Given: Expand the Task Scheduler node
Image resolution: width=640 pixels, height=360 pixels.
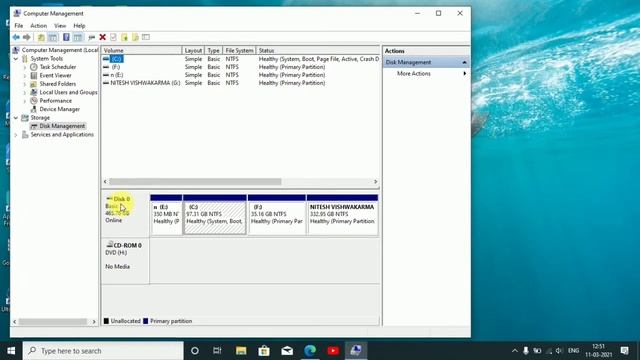Looking at the screenshot, I should coord(24,67).
